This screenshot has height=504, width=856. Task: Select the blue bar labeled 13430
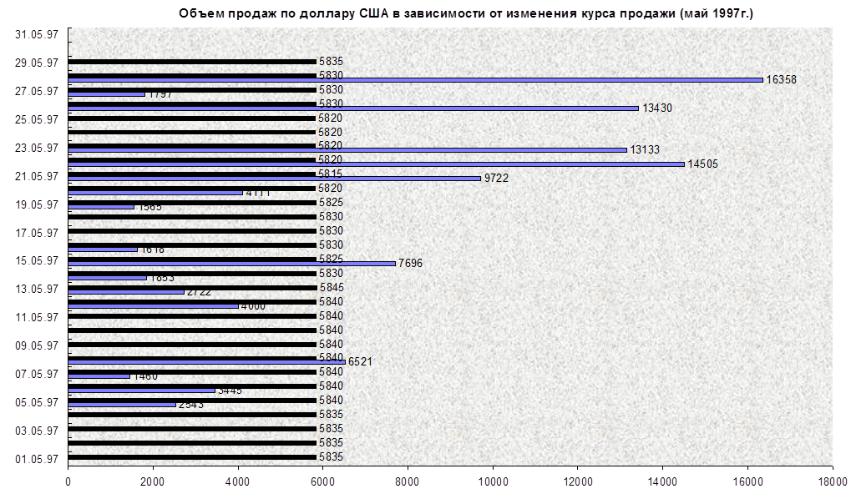coord(352,108)
